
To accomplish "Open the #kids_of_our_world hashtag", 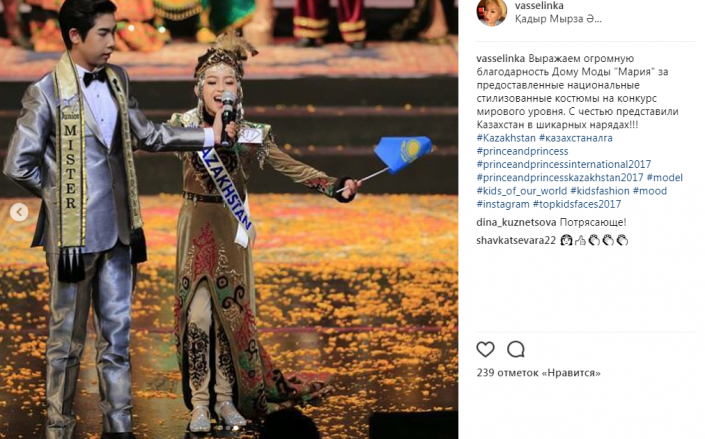I will coord(522,191).
